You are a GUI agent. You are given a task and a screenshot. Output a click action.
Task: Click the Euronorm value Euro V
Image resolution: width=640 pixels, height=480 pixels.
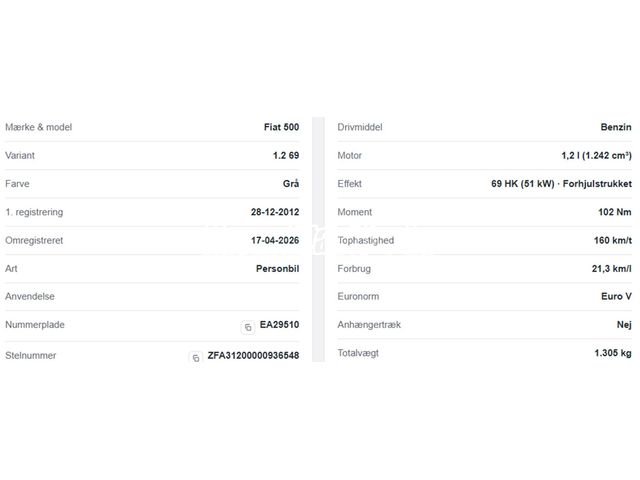[x=616, y=297]
